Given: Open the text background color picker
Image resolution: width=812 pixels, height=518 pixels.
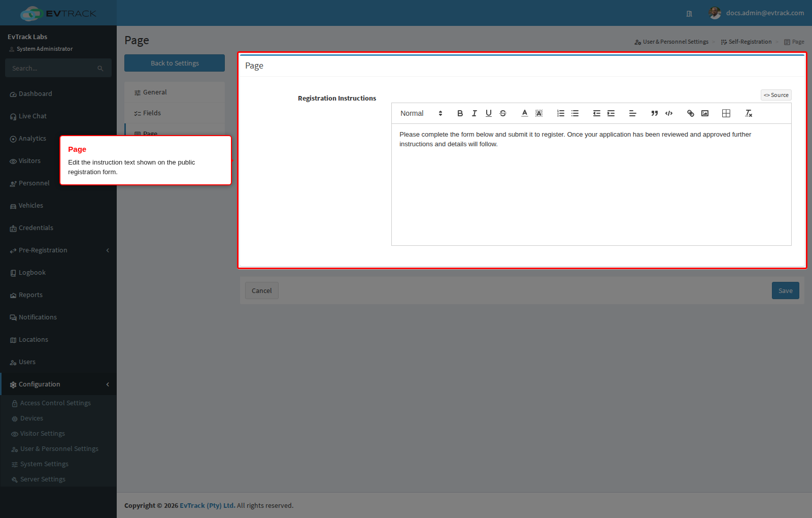Looking at the screenshot, I should 538,113.
